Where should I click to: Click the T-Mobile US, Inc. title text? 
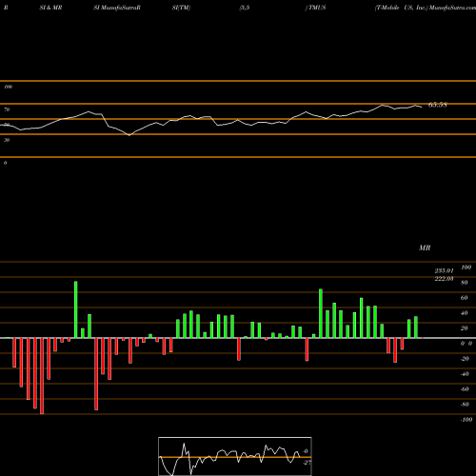pyautogui.click(x=401, y=8)
